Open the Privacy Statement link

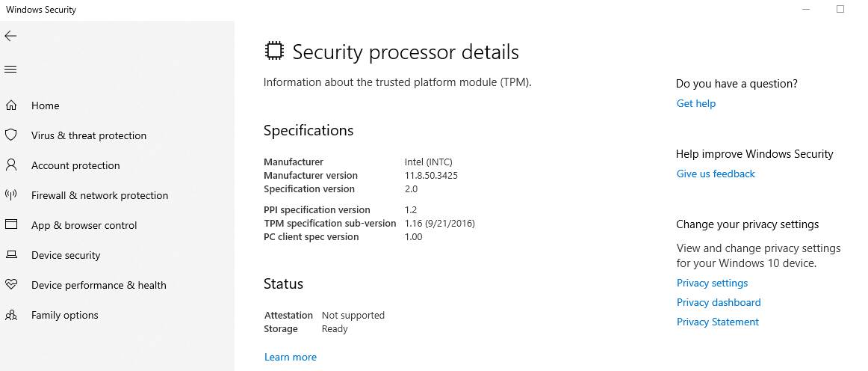click(x=718, y=322)
